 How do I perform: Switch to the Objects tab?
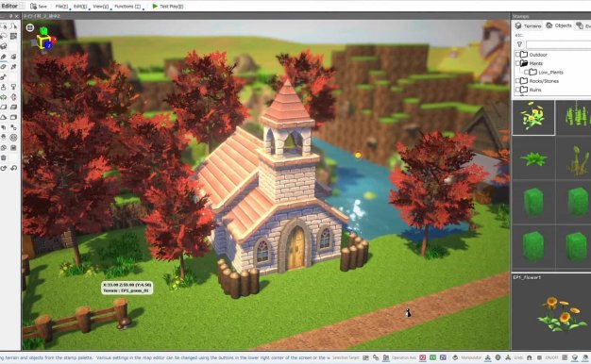(x=559, y=25)
